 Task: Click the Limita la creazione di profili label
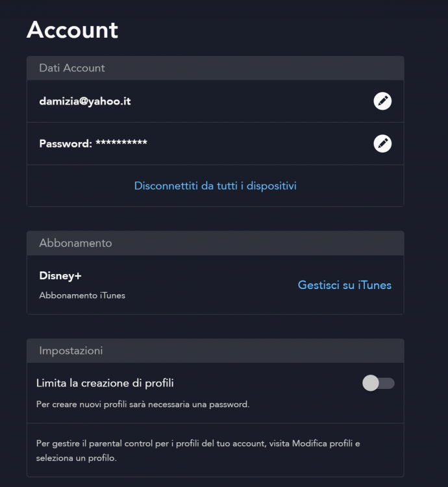[x=105, y=383]
